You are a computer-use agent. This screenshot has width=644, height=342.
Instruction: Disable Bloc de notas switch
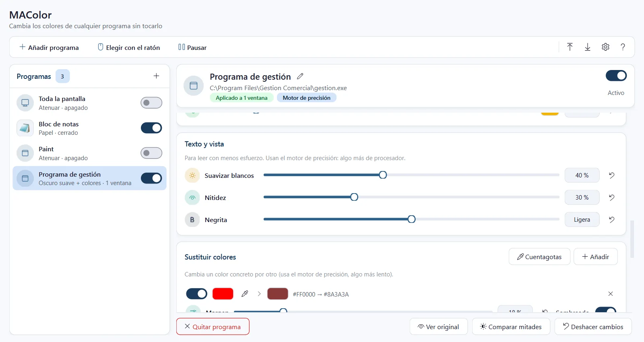(x=151, y=128)
